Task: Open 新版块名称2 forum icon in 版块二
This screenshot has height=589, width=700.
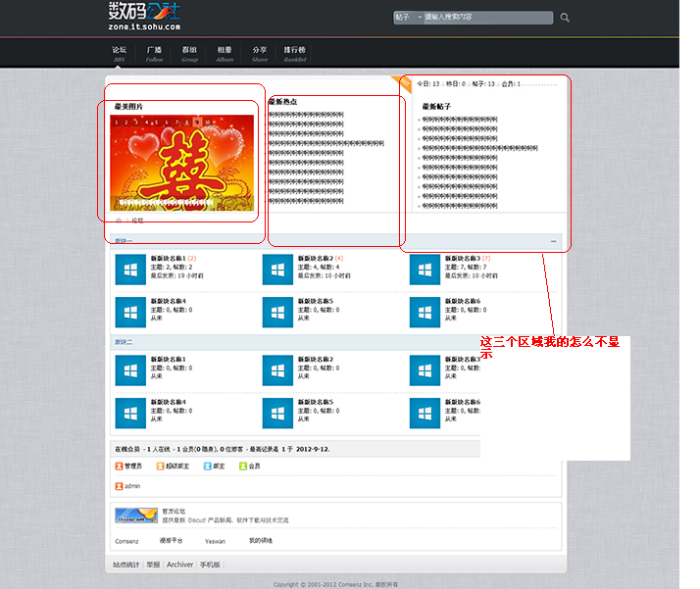Action: pos(277,370)
